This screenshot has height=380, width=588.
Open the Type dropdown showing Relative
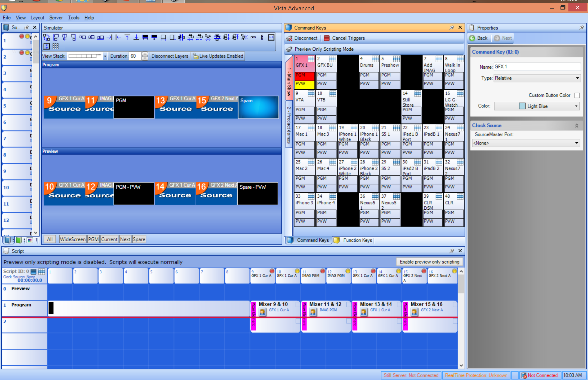coord(577,78)
